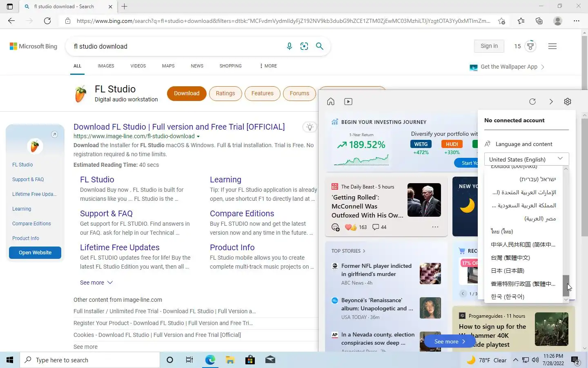This screenshot has width=588, height=368.
Task: Open the Bing hamburger menu
Action: (552, 46)
